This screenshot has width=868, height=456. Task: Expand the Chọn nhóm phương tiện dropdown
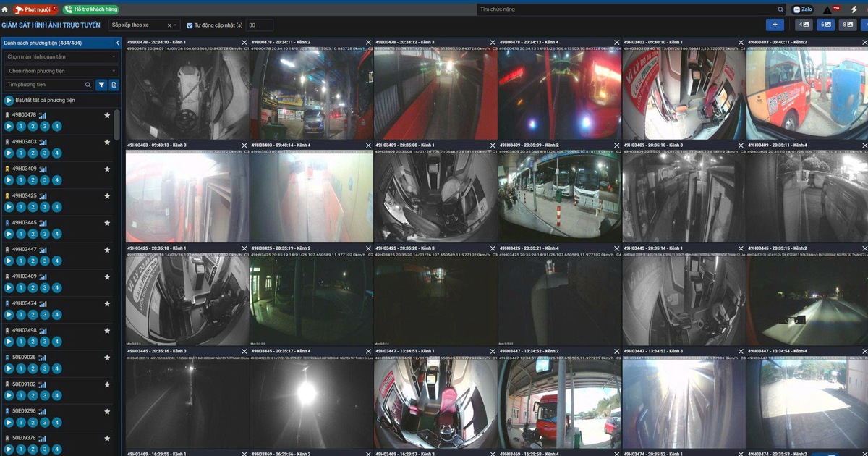coord(61,71)
